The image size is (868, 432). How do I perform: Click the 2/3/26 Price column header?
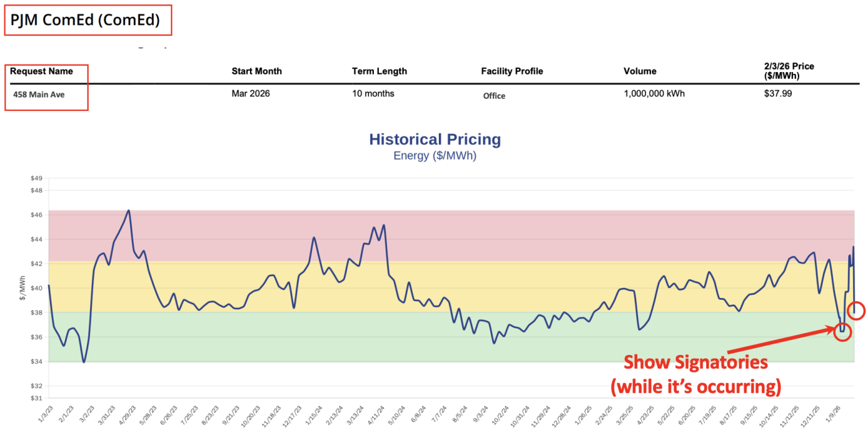[x=789, y=71]
